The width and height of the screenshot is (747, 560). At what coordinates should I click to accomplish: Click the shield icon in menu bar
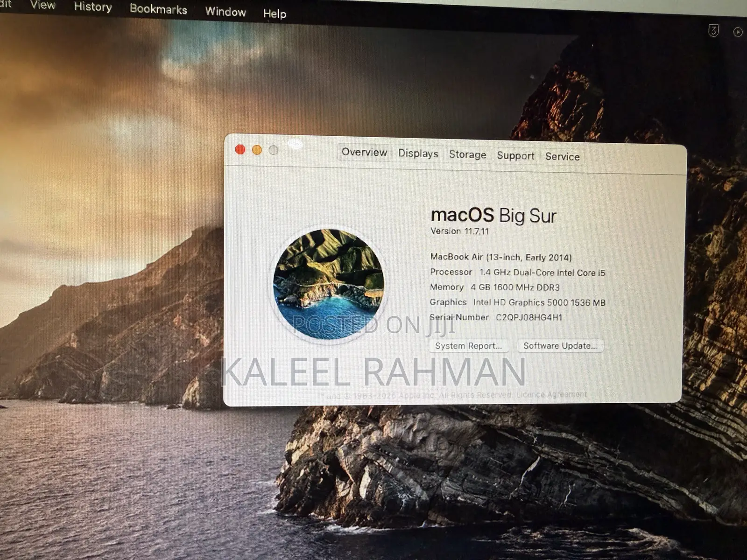713,31
